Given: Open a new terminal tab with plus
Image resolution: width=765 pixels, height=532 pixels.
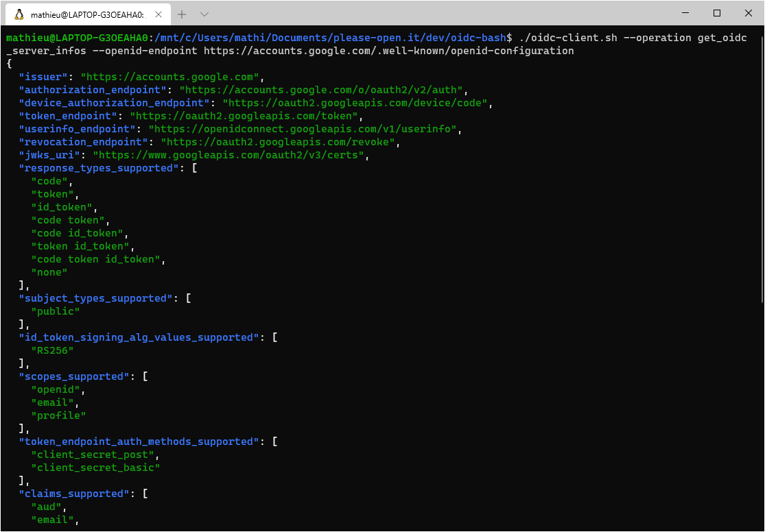Looking at the screenshot, I should pyautogui.click(x=182, y=14).
